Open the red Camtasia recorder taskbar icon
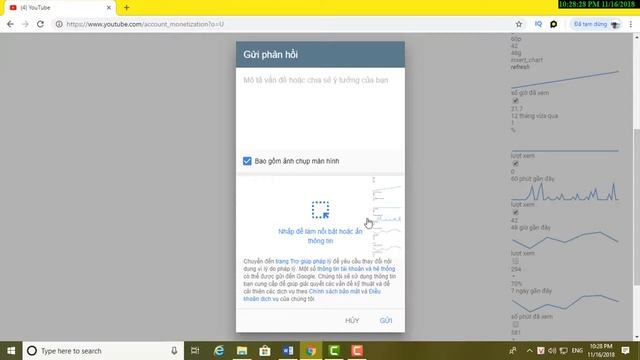 [x=357, y=351]
